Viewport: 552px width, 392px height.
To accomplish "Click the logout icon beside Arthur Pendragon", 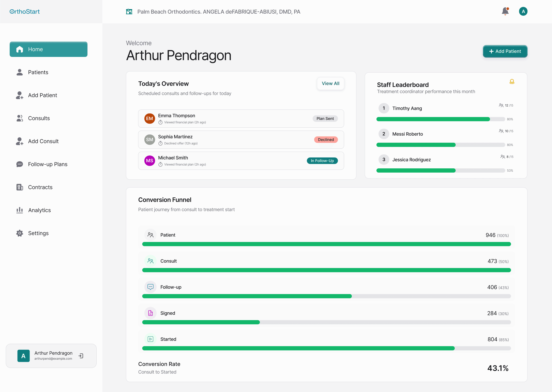I will pyautogui.click(x=81, y=356).
